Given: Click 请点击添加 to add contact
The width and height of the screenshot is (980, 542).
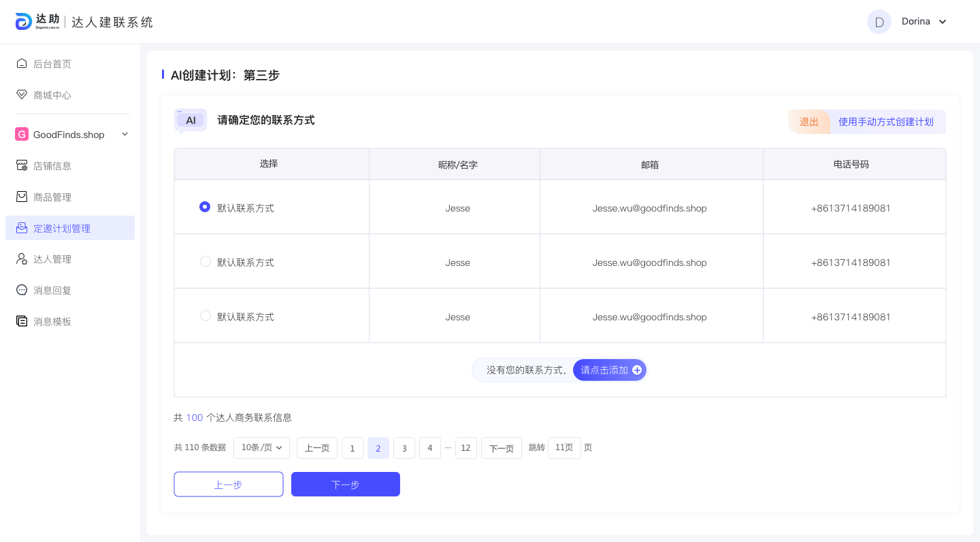Looking at the screenshot, I should 610,370.
